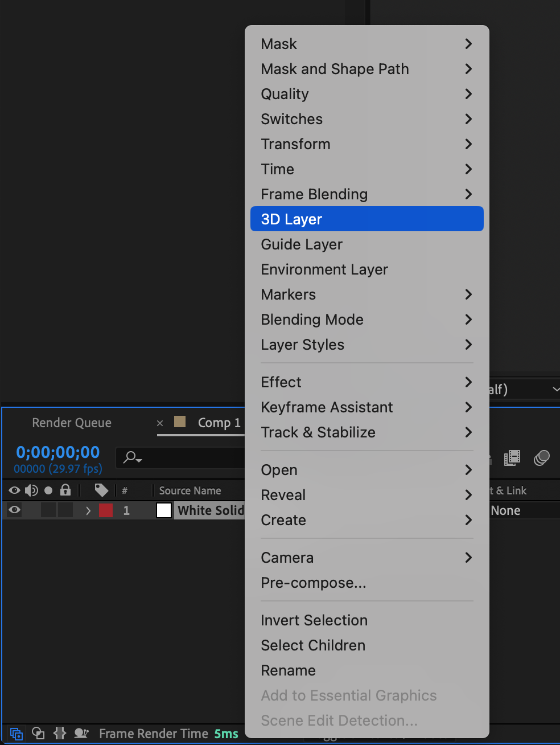Toggle the Render Time pane snail icon
This screenshot has width=560, height=745.
point(81,734)
